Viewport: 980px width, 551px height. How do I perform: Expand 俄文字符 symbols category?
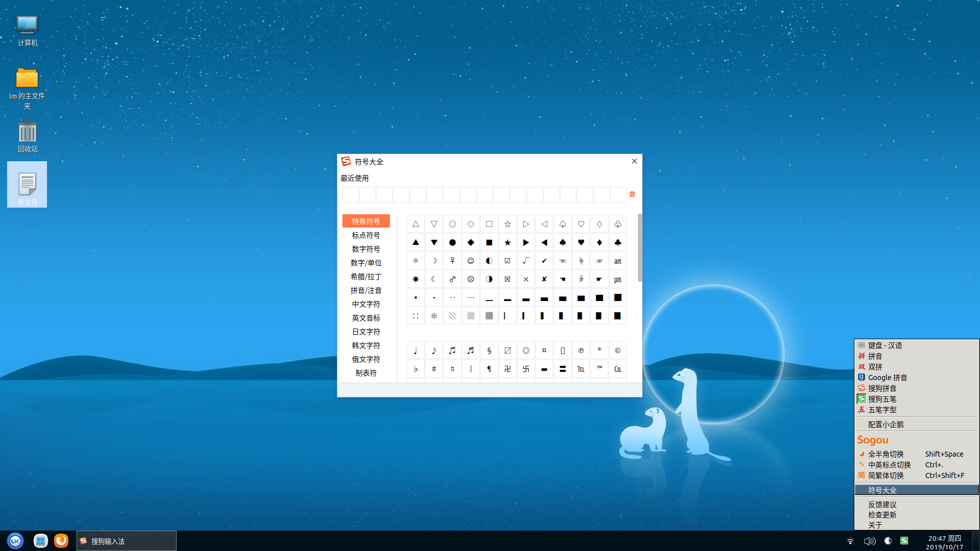coord(365,359)
